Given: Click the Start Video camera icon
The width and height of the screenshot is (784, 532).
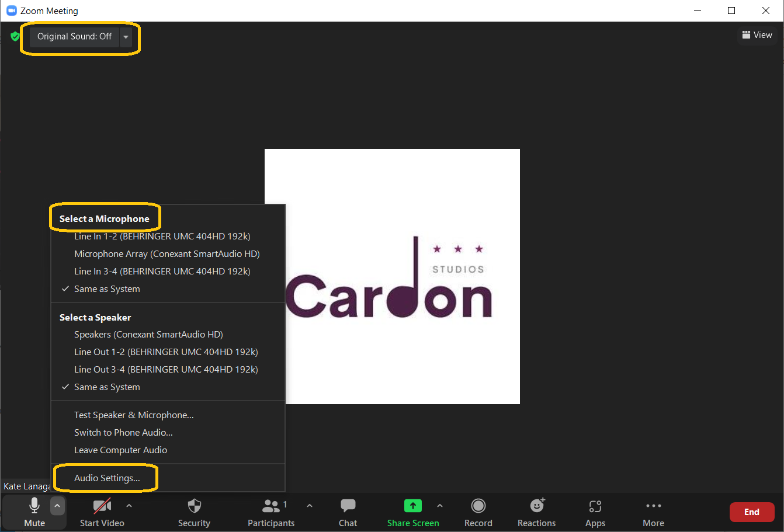Looking at the screenshot, I should point(102,506).
